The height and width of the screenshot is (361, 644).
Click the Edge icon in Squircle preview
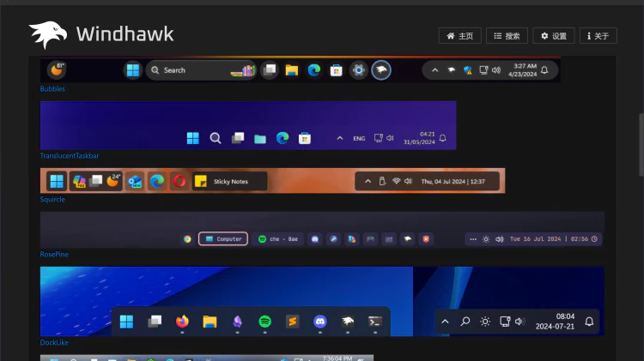157,181
